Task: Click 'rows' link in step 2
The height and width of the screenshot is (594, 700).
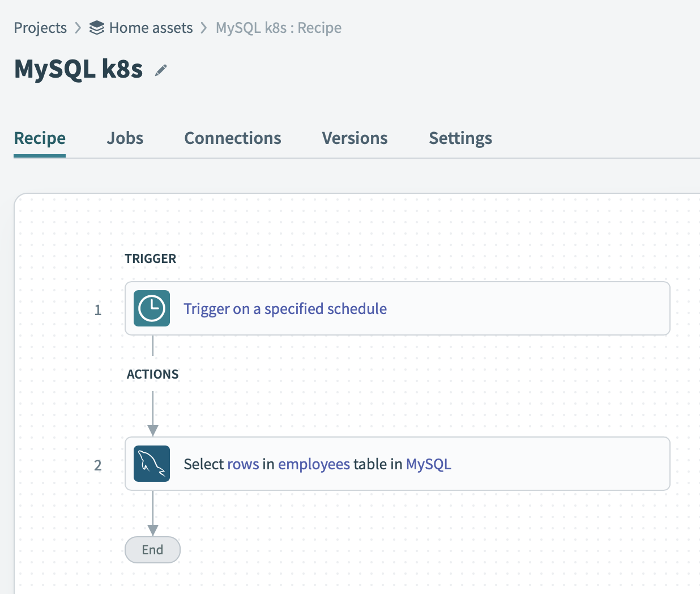Action: click(x=243, y=464)
